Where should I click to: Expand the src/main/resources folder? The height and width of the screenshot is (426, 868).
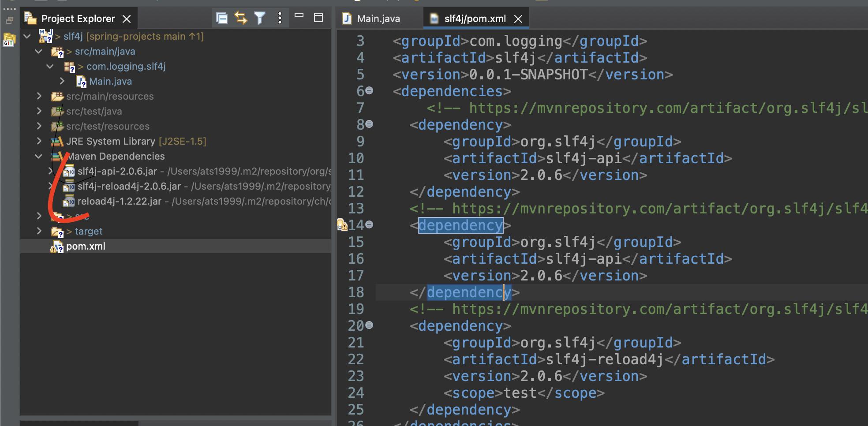coord(39,97)
